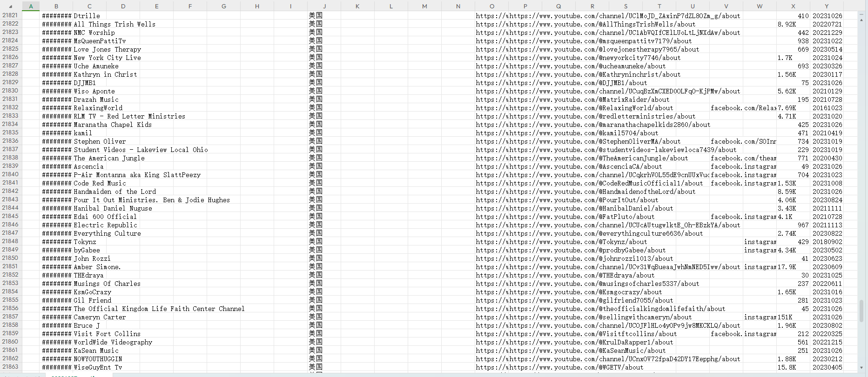Click cell 'RelaxingWorld'
868x377 pixels.
click(x=98, y=108)
